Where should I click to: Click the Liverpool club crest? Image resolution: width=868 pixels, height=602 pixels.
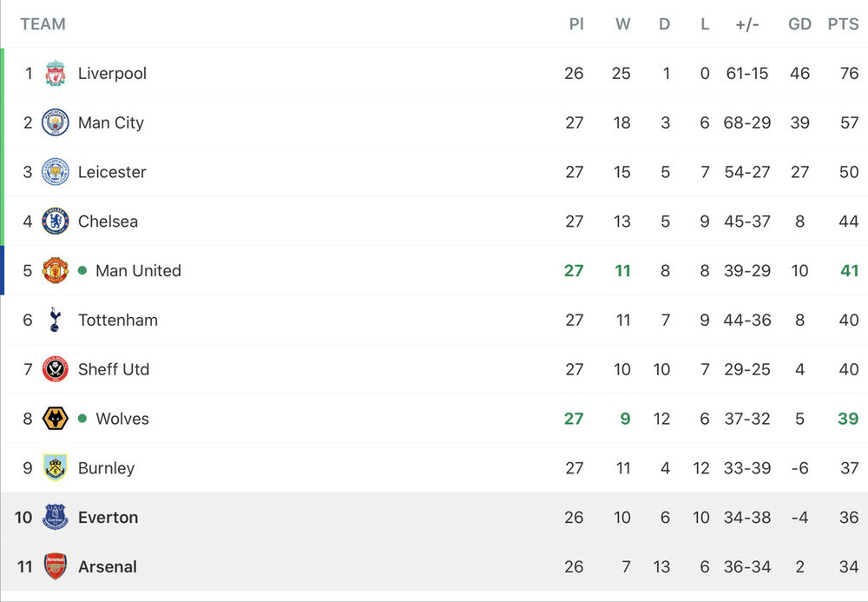(x=56, y=73)
